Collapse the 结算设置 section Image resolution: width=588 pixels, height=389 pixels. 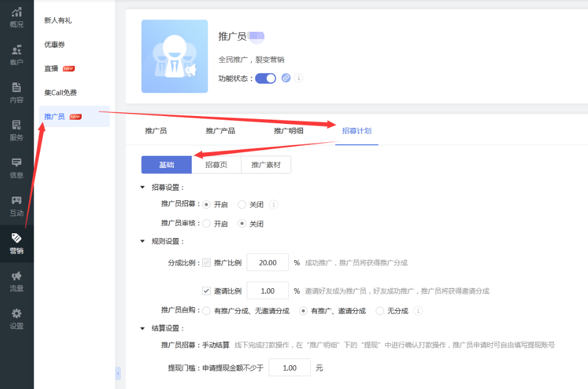click(143, 329)
